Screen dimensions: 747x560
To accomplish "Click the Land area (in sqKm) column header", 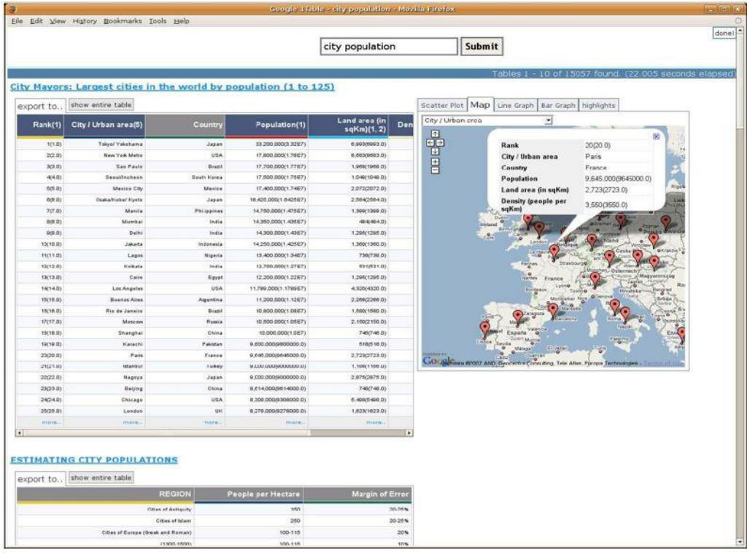I will point(348,125).
